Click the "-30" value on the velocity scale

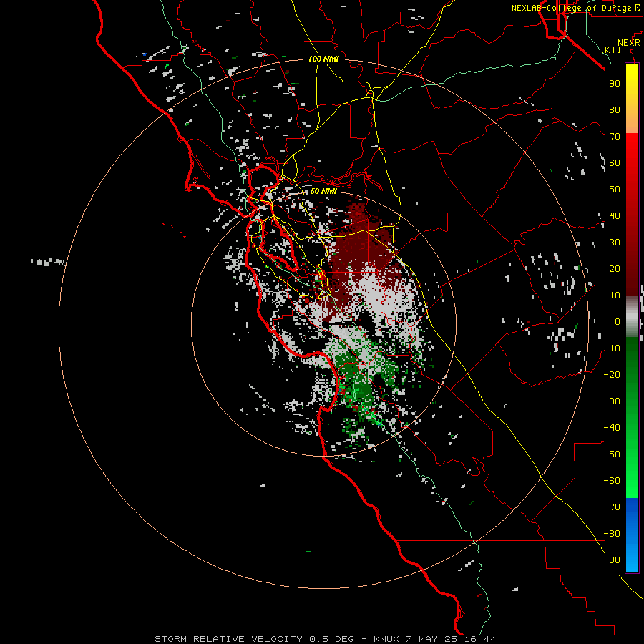612,401
